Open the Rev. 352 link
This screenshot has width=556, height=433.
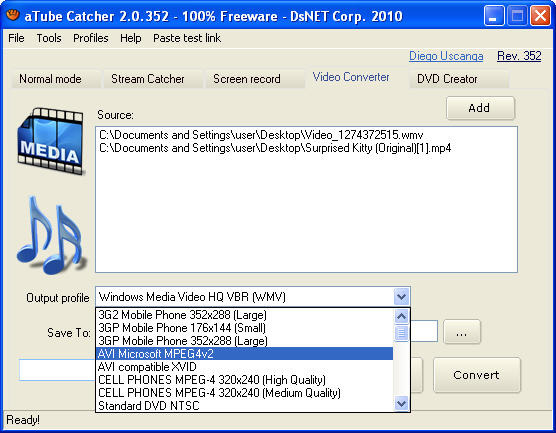click(x=519, y=56)
